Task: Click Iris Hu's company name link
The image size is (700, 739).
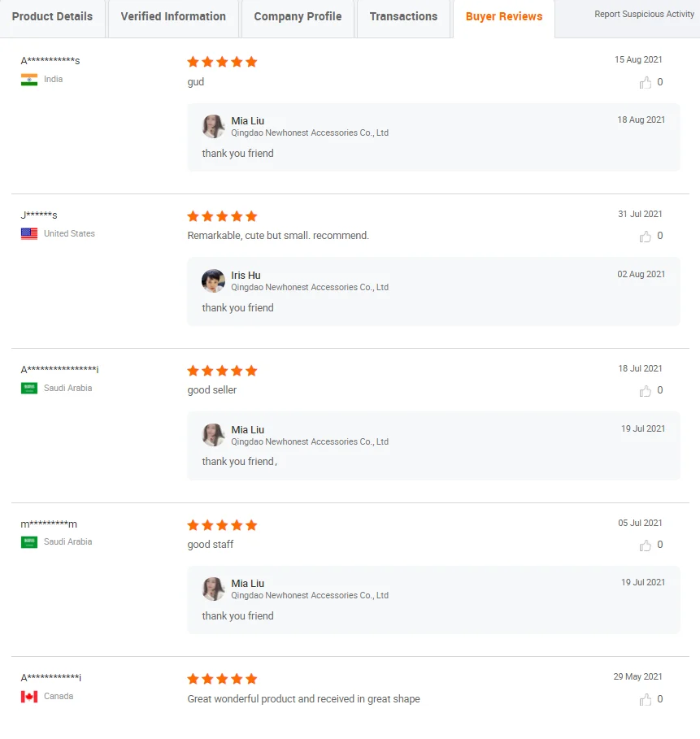Action: 310,288
